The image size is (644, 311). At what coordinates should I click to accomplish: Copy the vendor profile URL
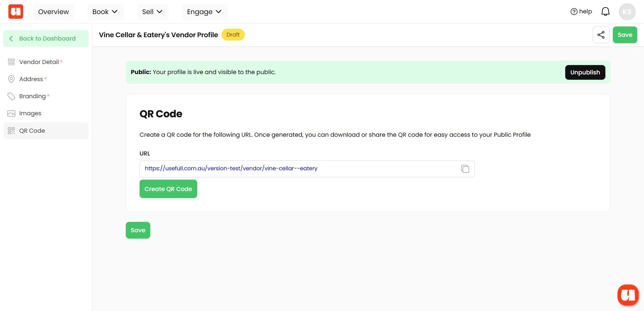tap(465, 169)
